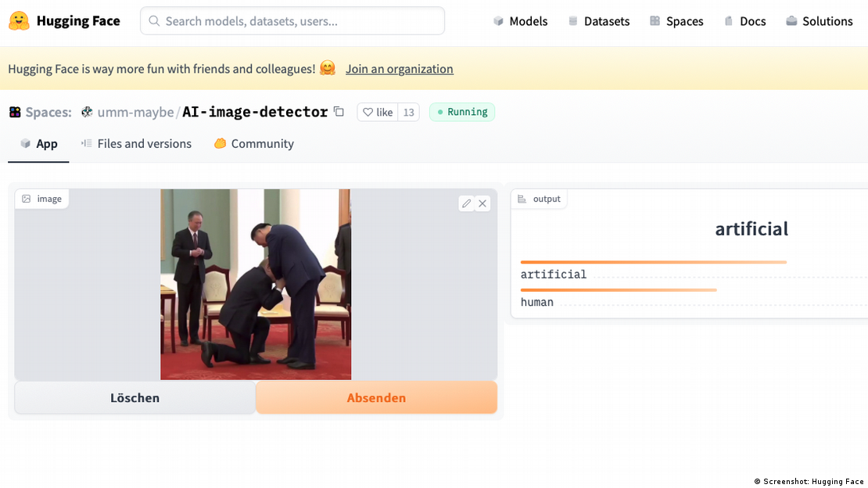Open the Docs page

point(744,21)
